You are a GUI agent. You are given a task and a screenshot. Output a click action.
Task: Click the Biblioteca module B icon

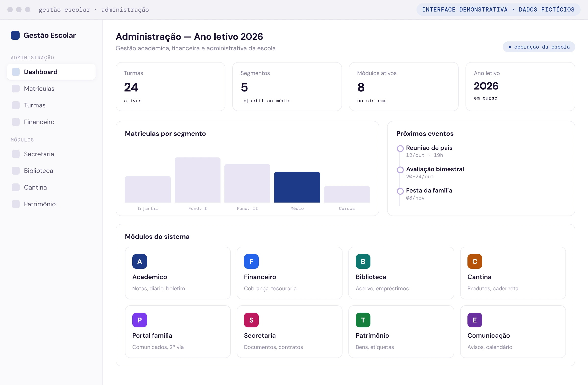363,261
